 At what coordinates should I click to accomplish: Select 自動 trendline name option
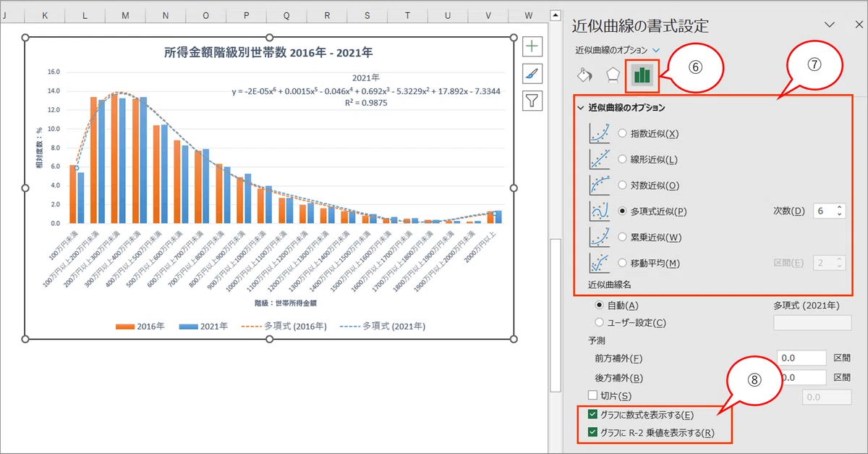tap(599, 306)
